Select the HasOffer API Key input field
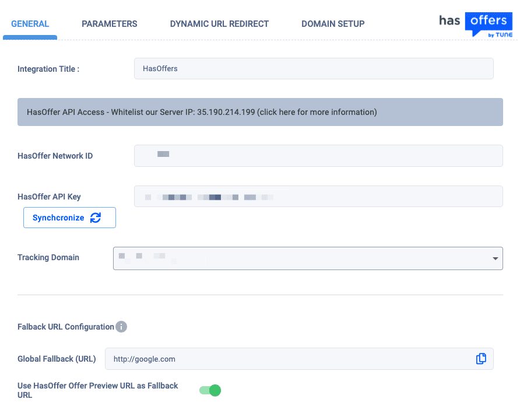The width and height of the screenshot is (520, 420). [x=318, y=197]
